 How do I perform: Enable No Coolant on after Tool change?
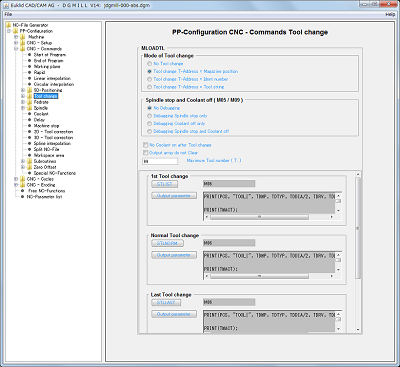coord(145,145)
